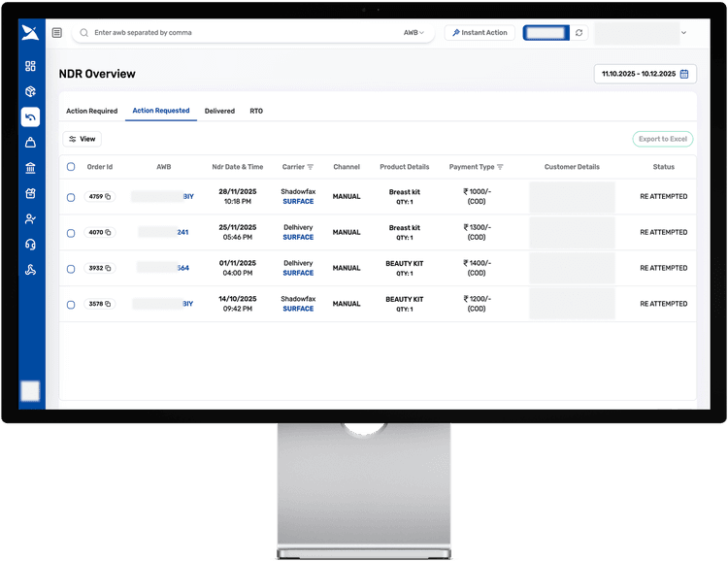Open the date range picker 11.10.2025 - 10.12.2025
Screen dimensions: 728x561
point(645,74)
